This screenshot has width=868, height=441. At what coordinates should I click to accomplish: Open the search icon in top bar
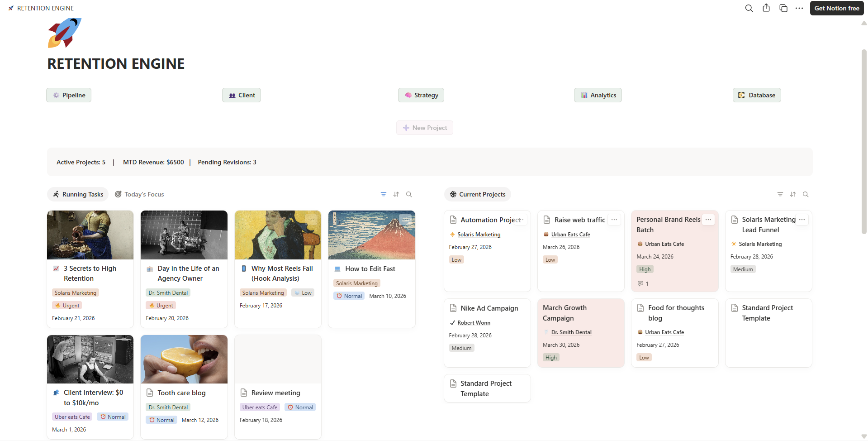tap(749, 8)
